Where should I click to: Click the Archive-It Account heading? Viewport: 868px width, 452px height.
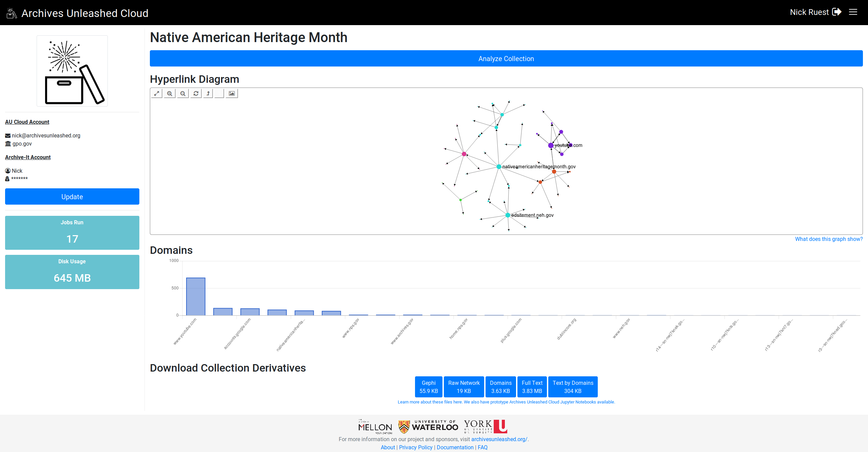click(28, 157)
